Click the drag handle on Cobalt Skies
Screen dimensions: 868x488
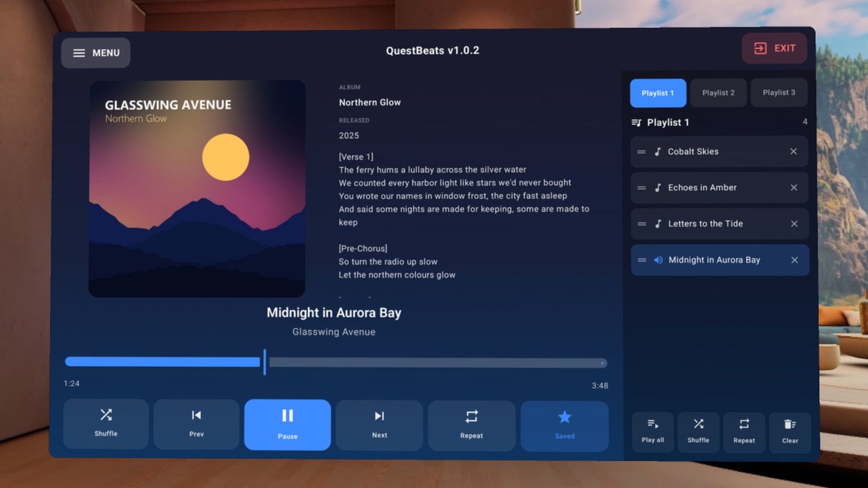[x=641, y=152]
